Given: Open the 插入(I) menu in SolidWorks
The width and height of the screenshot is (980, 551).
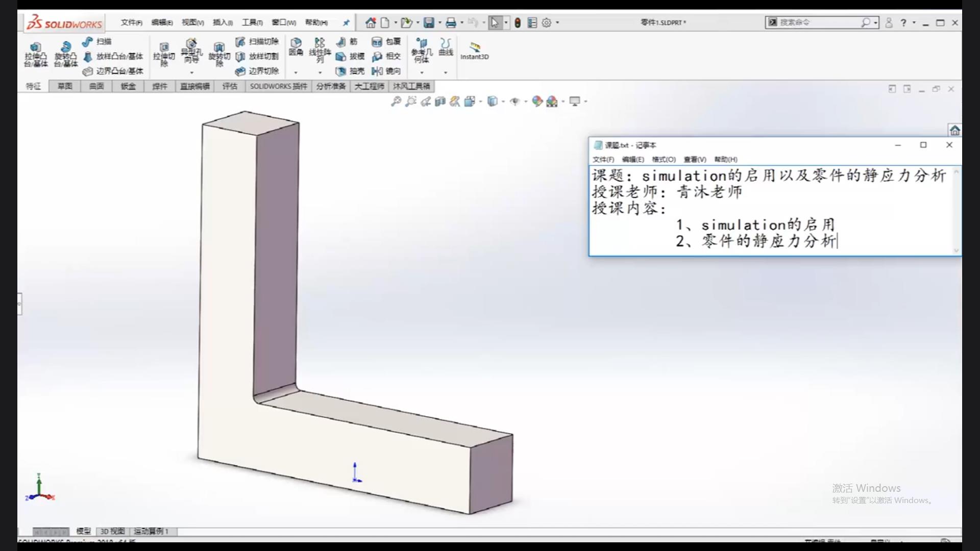Looking at the screenshot, I should tap(223, 22).
